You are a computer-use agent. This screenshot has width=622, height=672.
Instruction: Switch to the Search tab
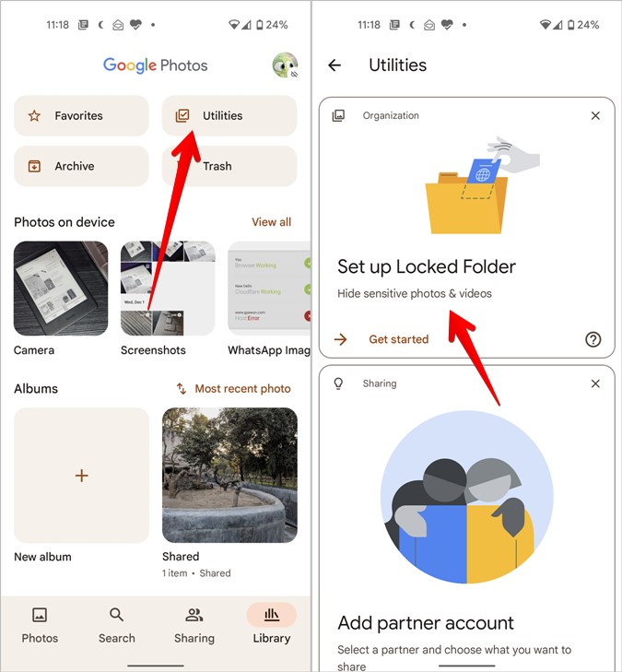(116, 625)
